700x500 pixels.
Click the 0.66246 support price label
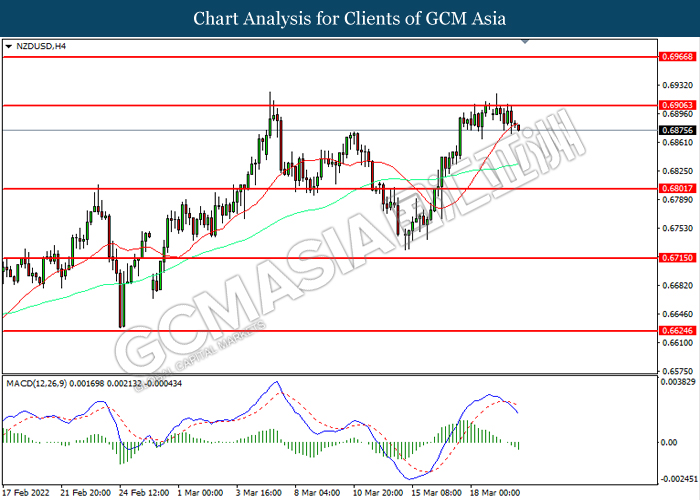point(677,331)
